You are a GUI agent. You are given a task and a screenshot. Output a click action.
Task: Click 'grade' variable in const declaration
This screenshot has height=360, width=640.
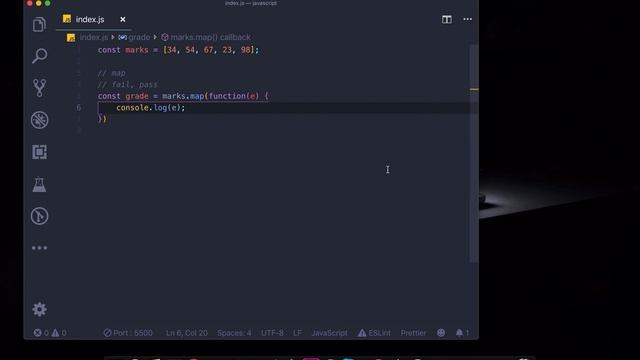(x=137, y=96)
